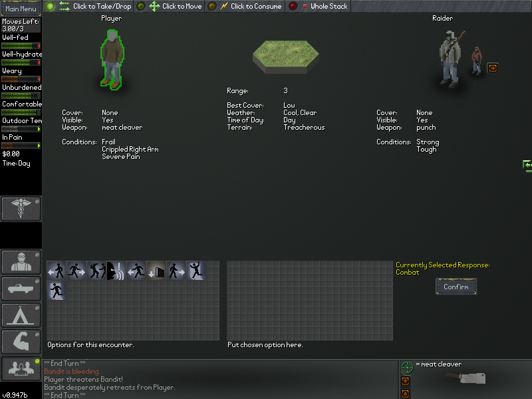
Task: Select the running-through-door escape option
Action: [57, 291]
